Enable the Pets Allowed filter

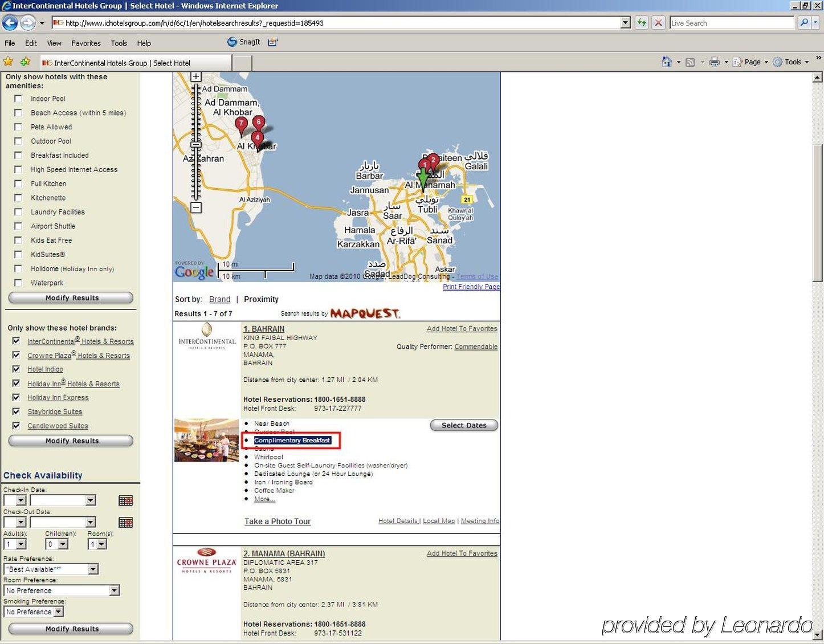click(18, 127)
